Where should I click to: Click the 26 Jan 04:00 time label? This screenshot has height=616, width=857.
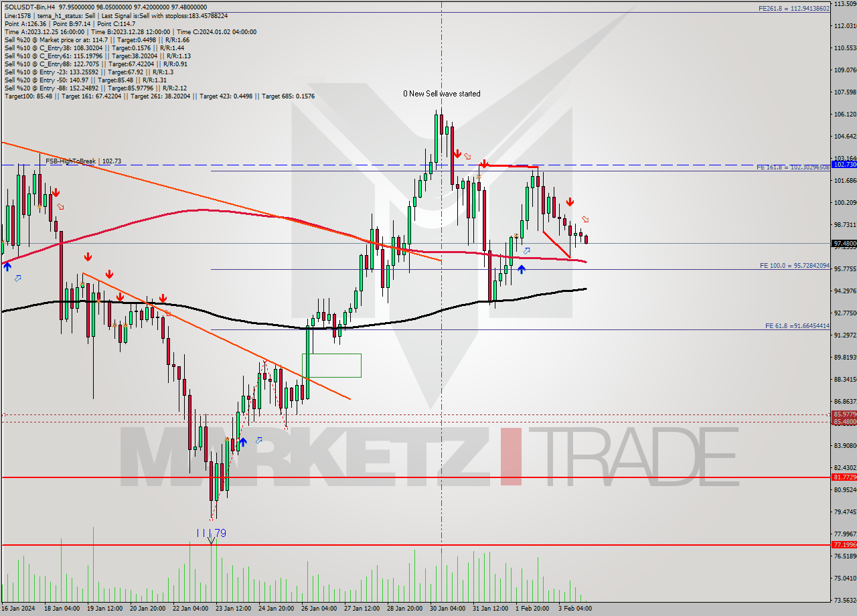point(319,609)
